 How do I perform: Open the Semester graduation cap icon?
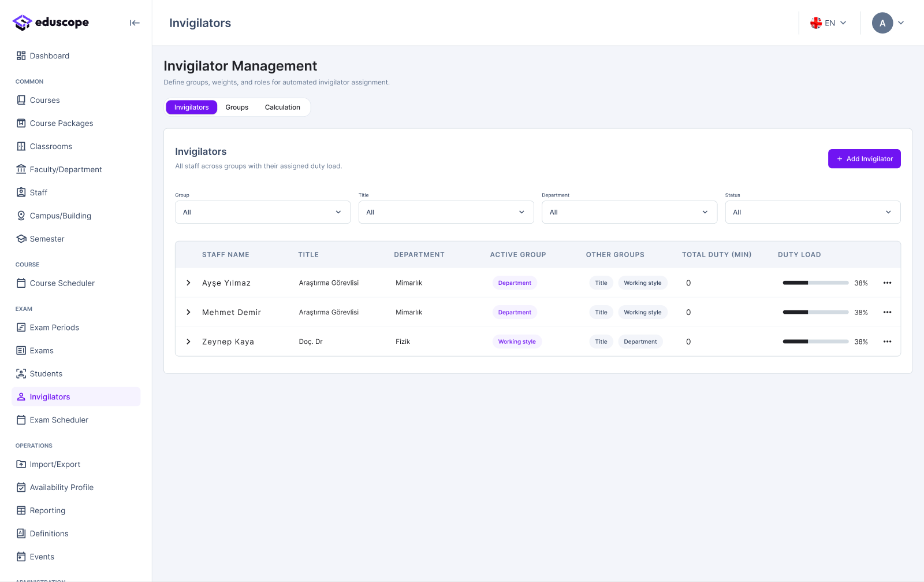(x=21, y=239)
